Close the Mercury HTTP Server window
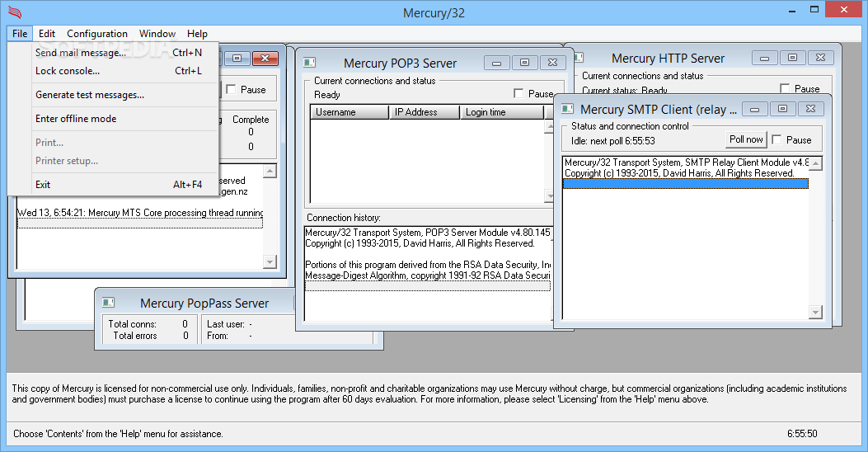The image size is (868, 452). pyautogui.click(x=820, y=58)
